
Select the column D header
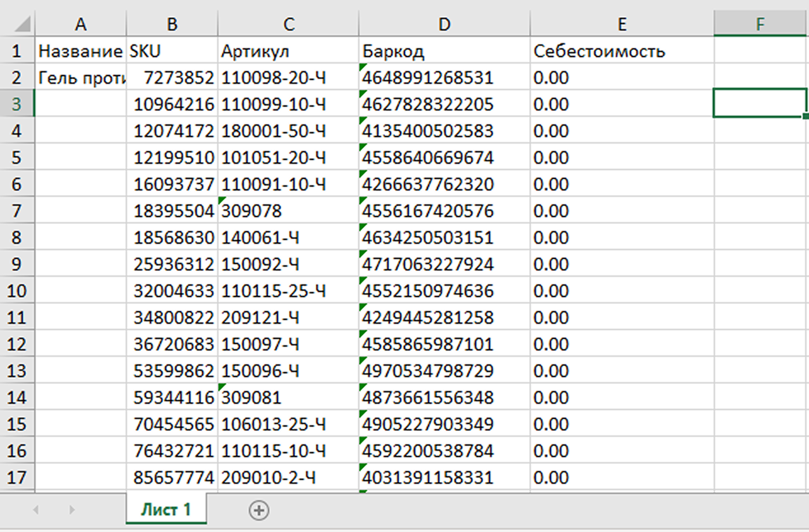click(444, 24)
